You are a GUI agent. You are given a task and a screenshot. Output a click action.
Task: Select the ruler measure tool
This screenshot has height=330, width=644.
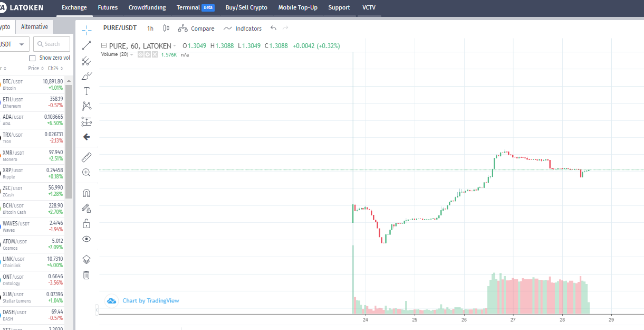tap(86, 157)
